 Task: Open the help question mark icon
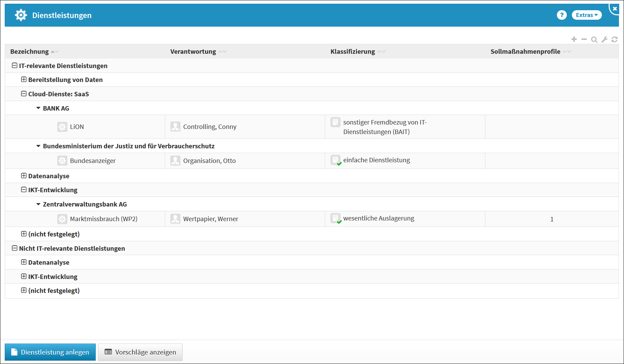[x=562, y=15]
